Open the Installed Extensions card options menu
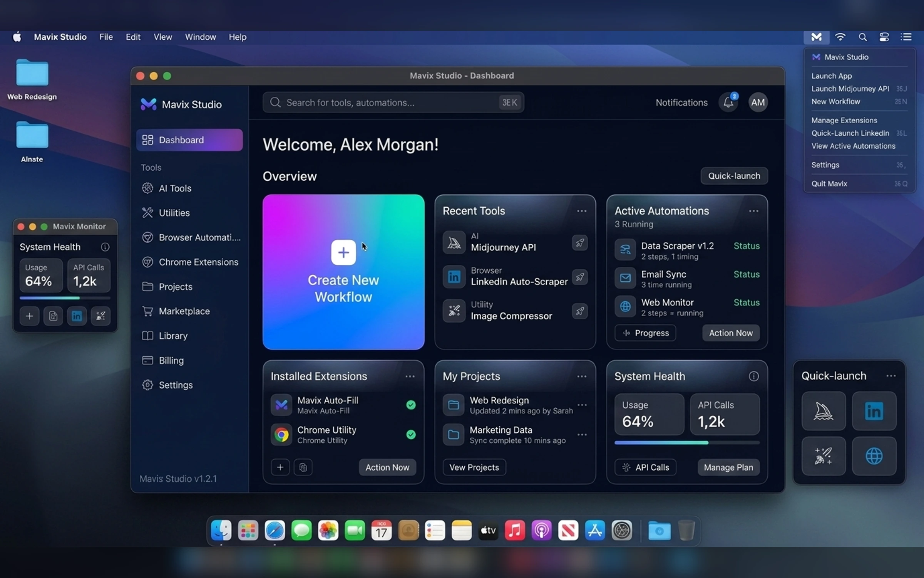 (x=410, y=376)
